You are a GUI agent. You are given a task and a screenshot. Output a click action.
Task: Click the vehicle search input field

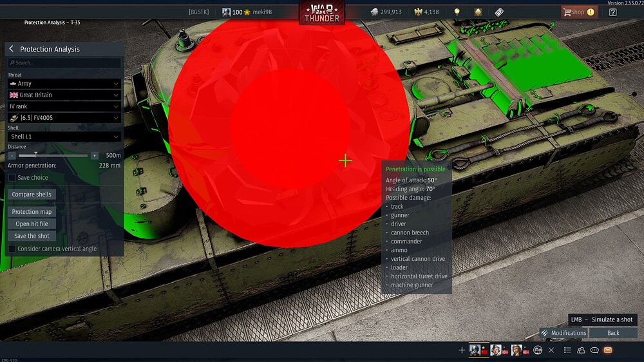tap(64, 63)
